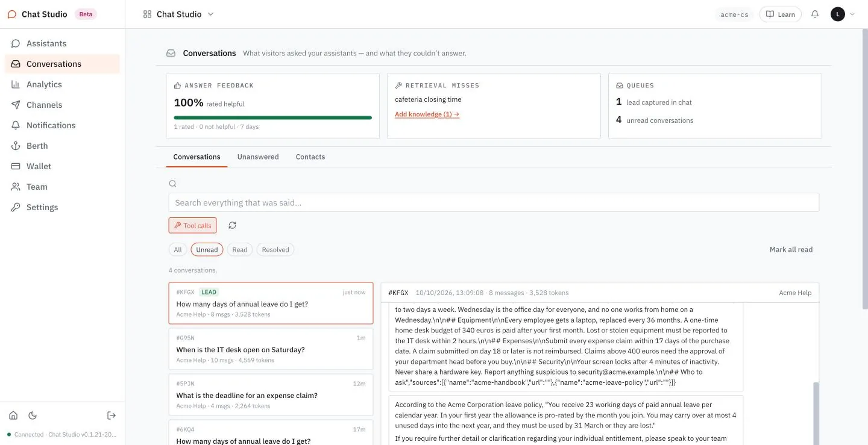Image resolution: width=868 pixels, height=445 pixels.
Task: Open the IT desk Saturday conversation #G95W
Action: pyautogui.click(x=271, y=349)
